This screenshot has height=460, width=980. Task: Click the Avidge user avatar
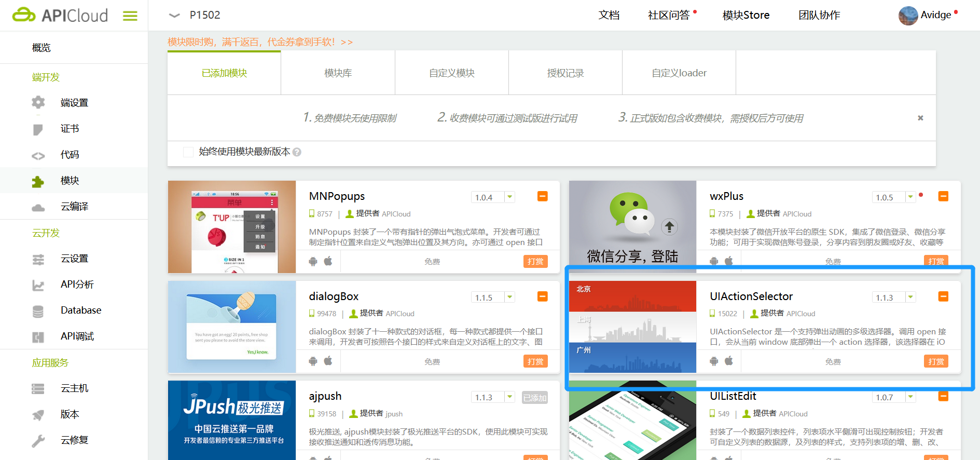908,16
